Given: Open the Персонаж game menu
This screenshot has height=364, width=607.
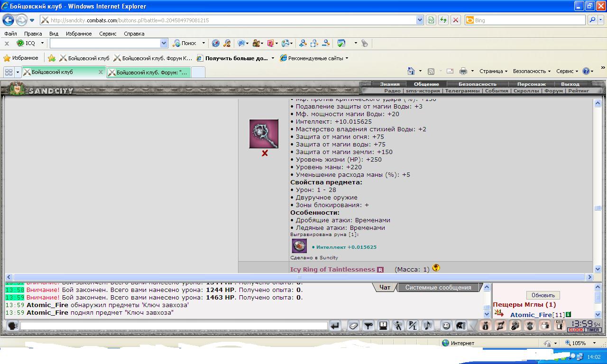Looking at the screenshot, I should [531, 84].
